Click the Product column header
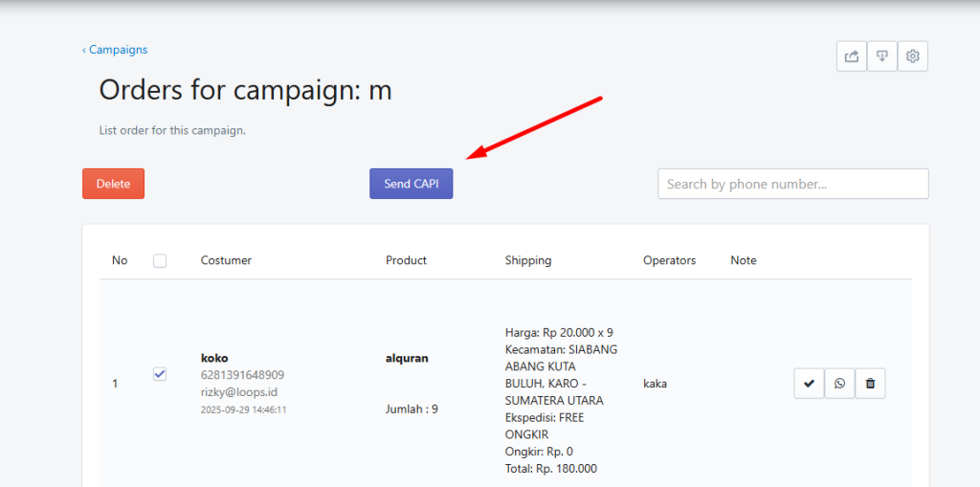This screenshot has height=487, width=980. 406,260
